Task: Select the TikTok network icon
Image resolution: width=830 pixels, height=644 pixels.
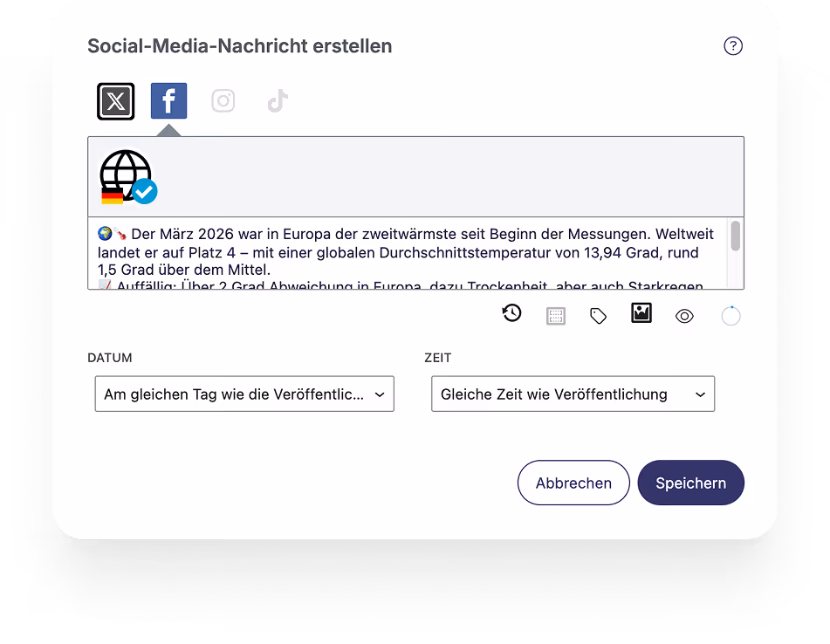Action: [x=278, y=100]
